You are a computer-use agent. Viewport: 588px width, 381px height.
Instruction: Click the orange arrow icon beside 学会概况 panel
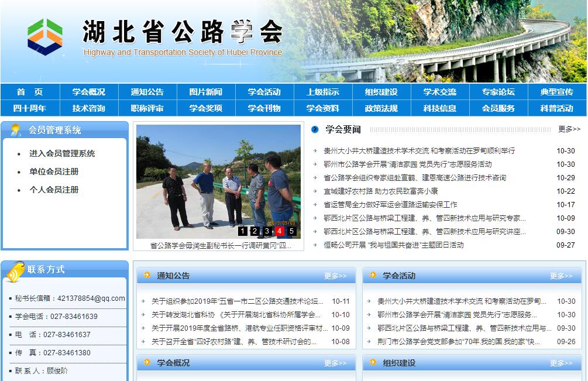click(147, 362)
